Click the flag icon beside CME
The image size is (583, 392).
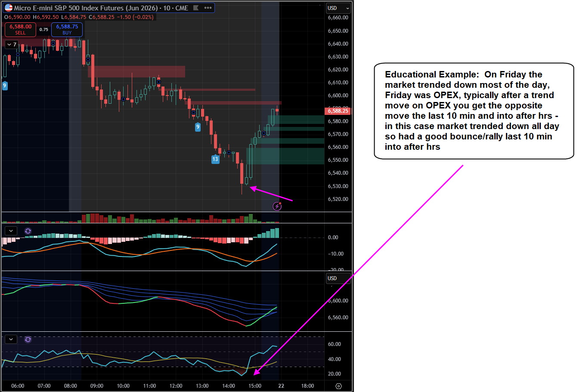click(x=196, y=8)
